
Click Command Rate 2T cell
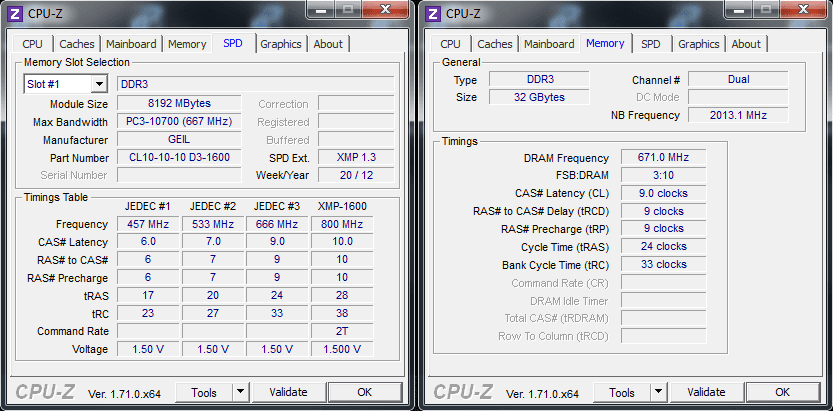pos(342,331)
